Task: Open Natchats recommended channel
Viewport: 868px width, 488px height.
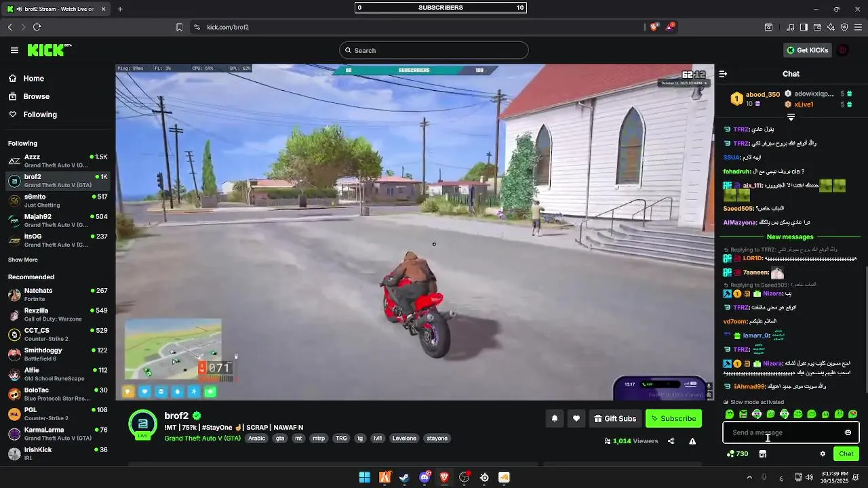Action: (x=58, y=294)
